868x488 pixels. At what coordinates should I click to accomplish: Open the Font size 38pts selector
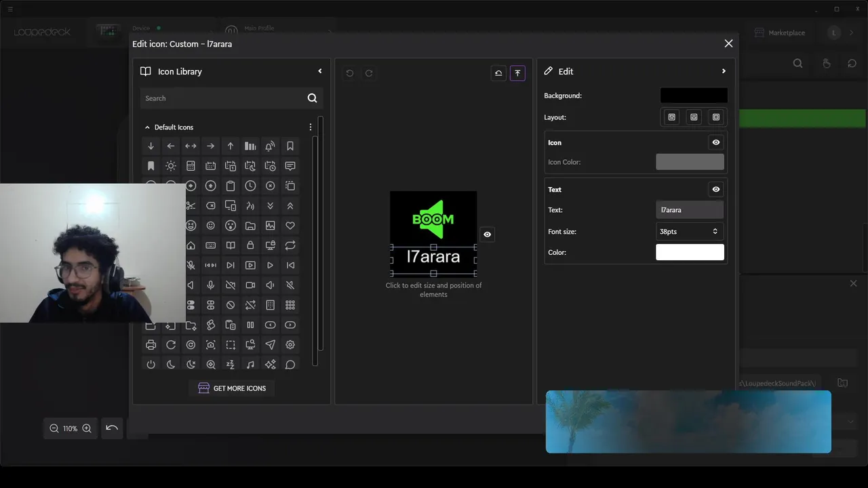pos(690,232)
